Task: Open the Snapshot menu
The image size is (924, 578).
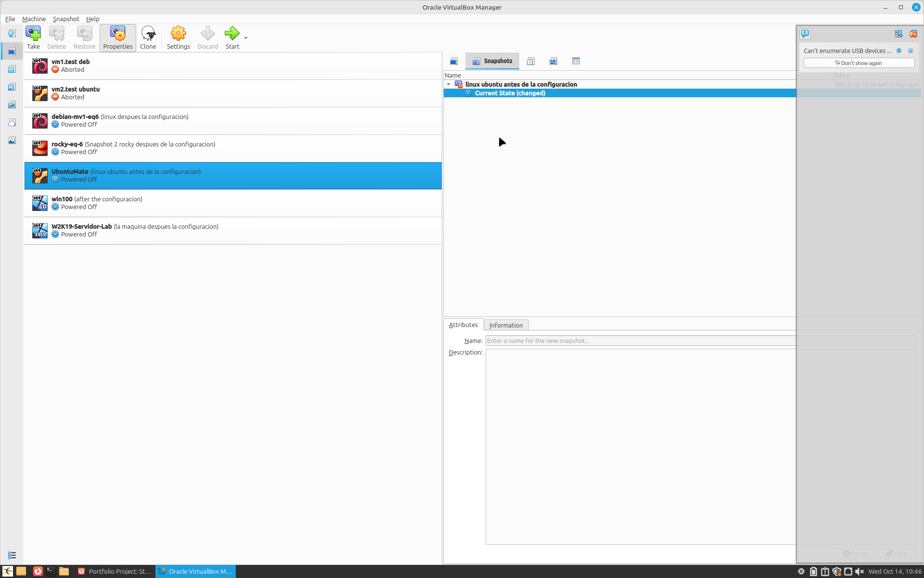Action: [66, 19]
